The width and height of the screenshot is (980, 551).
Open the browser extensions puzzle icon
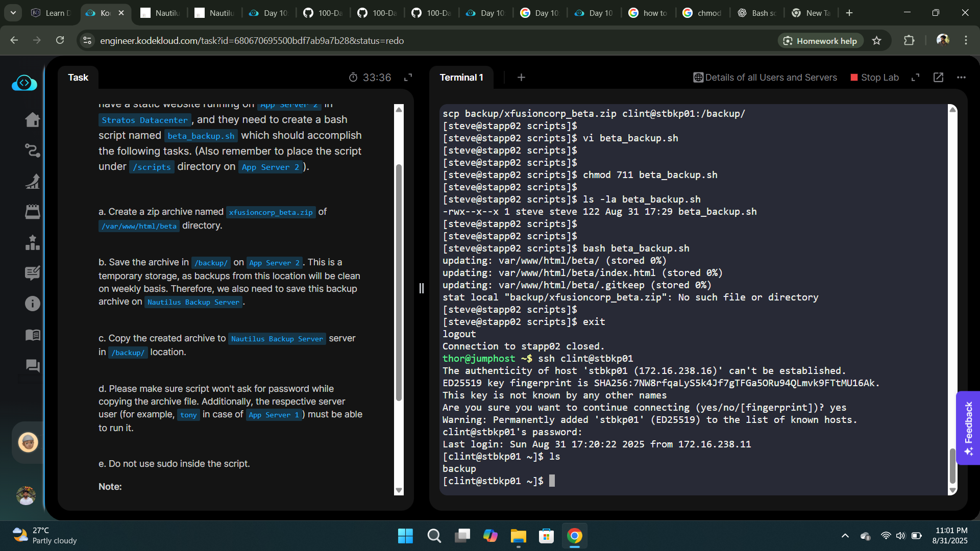tap(909, 40)
